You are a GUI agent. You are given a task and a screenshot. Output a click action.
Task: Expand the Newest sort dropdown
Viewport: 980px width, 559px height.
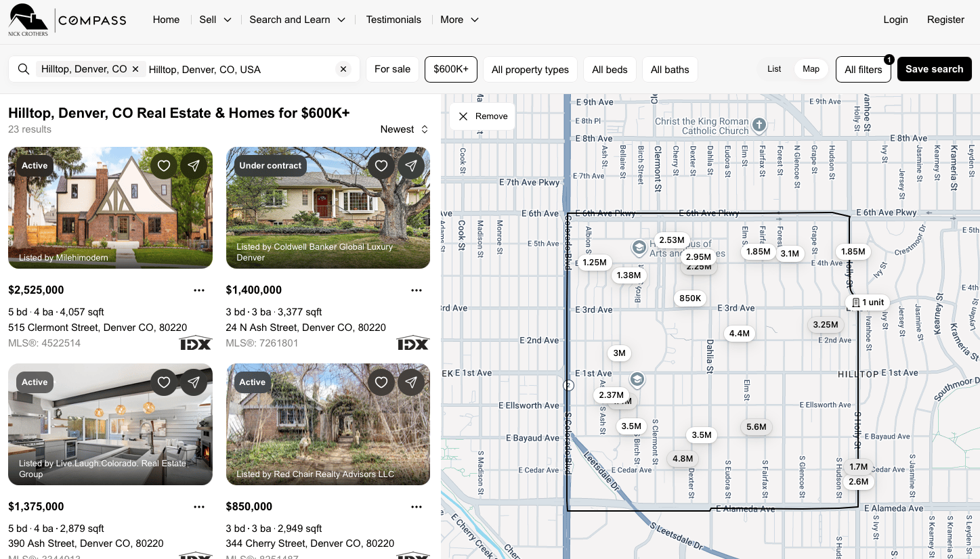[x=404, y=129]
